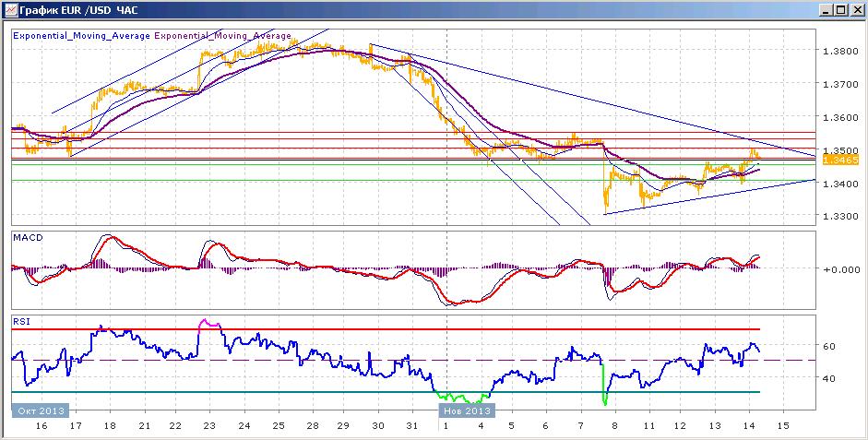Viewport: 868px width, 440px height.
Task: Click date label 23 on time axis
Action: coord(209,427)
